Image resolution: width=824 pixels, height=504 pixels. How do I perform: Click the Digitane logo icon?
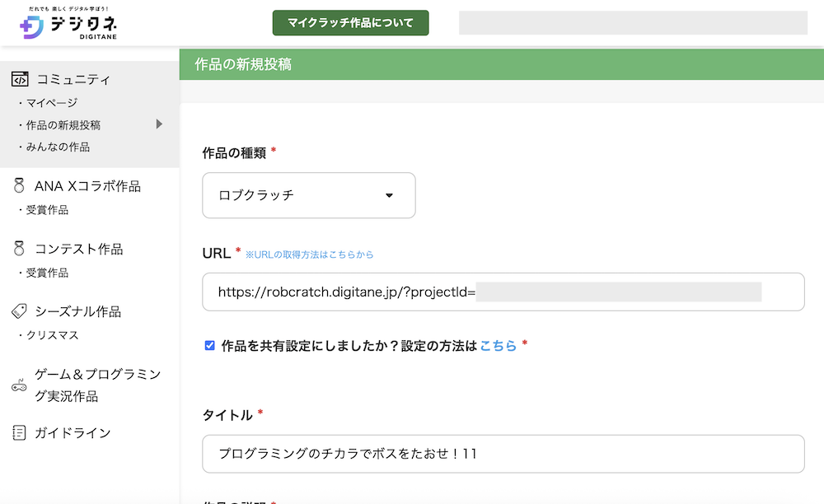pyautogui.click(x=31, y=26)
